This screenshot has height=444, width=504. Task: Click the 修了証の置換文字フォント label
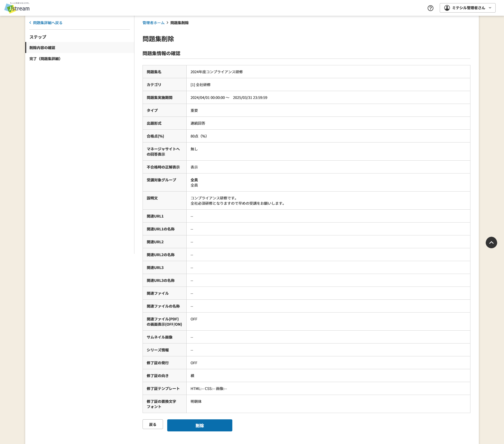tap(161, 404)
